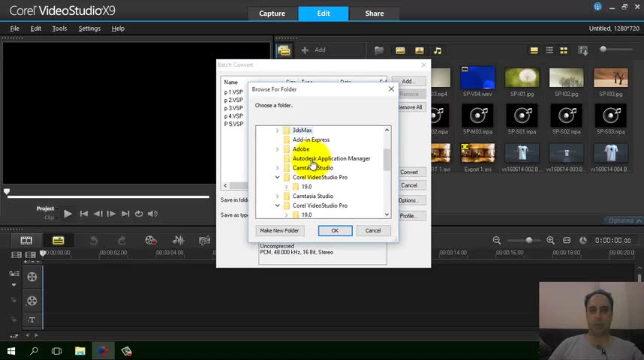This screenshot has width=644, height=360.
Task: Click Add in Batch Convert window
Action: pos(408,81)
